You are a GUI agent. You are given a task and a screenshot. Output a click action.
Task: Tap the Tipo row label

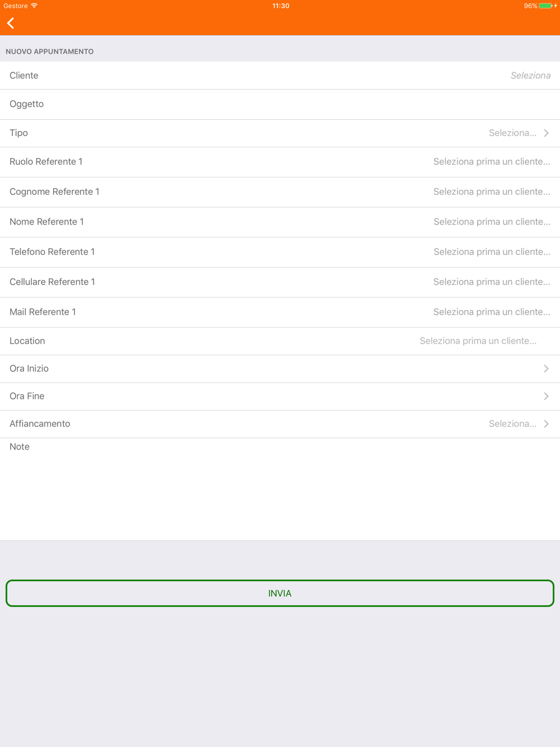pos(18,133)
